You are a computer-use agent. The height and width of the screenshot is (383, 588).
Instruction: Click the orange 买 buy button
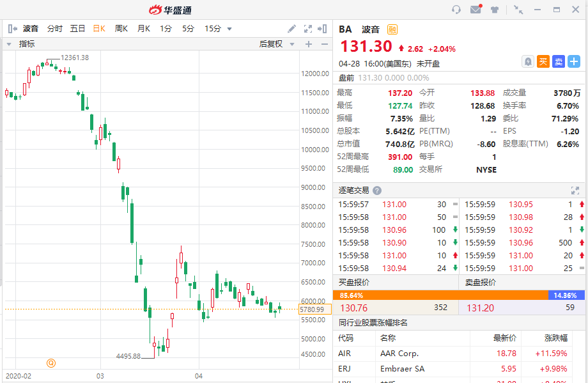543,61
